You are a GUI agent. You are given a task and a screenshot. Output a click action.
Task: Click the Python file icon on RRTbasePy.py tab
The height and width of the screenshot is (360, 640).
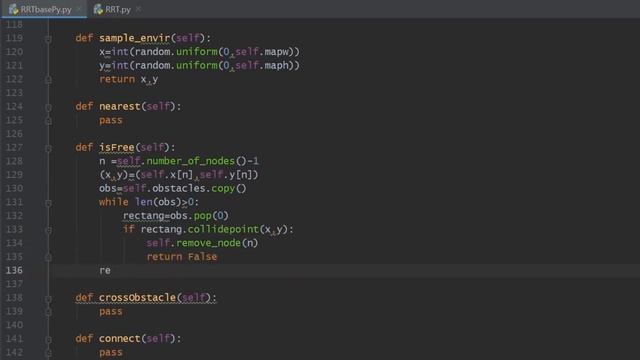pos(13,9)
